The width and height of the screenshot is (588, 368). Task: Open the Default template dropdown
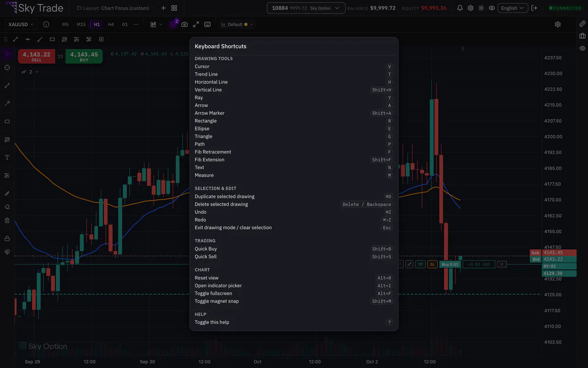coord(237,24)
